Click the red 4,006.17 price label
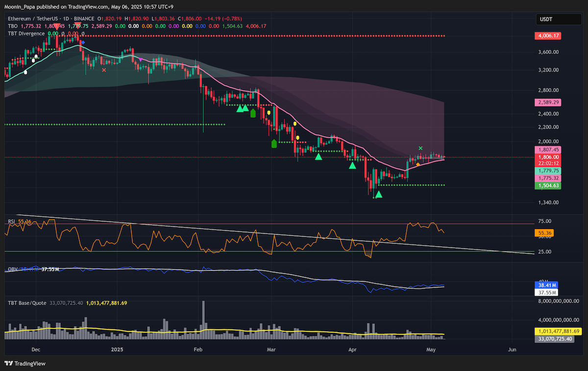Screen dimensions: 588x371 pyautogui.click(x=548, y=36)
